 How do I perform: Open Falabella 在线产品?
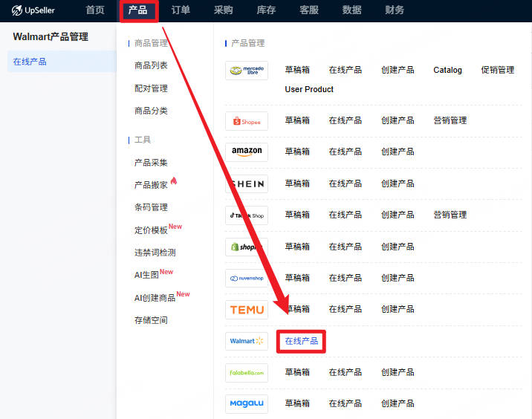[x=345, y=372]
